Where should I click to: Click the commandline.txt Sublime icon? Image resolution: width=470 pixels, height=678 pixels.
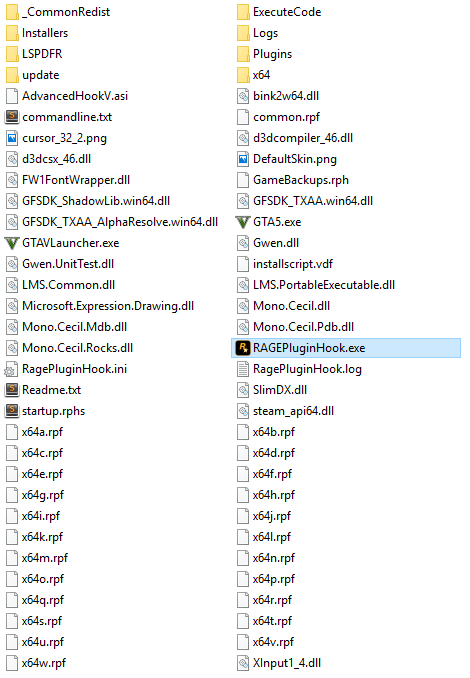click(12, 117)
